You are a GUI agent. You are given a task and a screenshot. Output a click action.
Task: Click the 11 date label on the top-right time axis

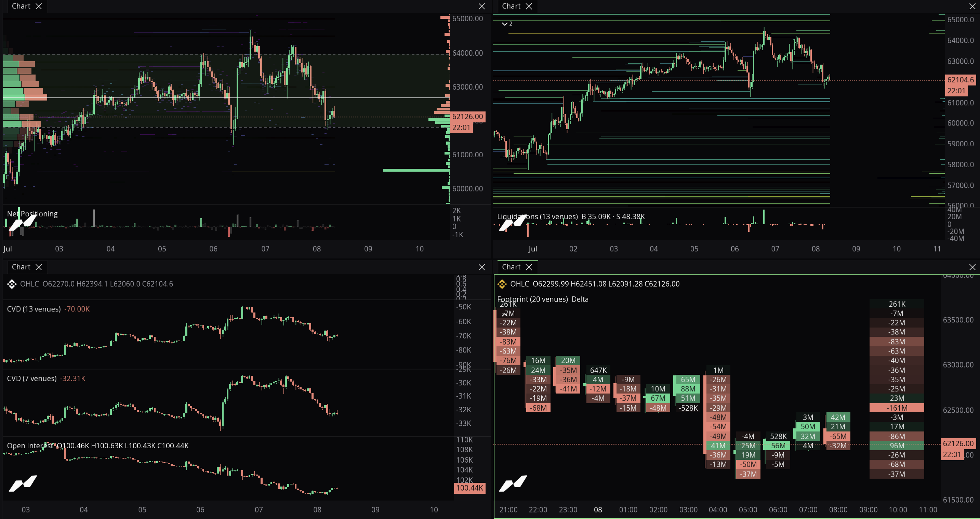937,249
